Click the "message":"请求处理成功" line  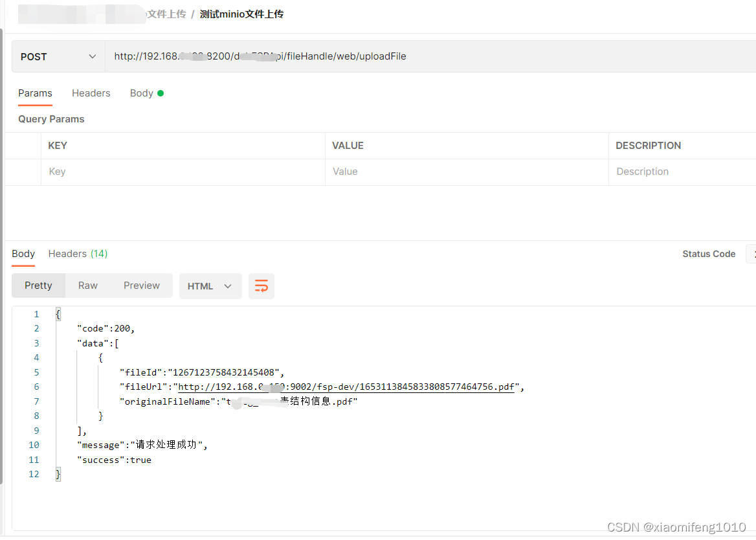tap(142, 445)
